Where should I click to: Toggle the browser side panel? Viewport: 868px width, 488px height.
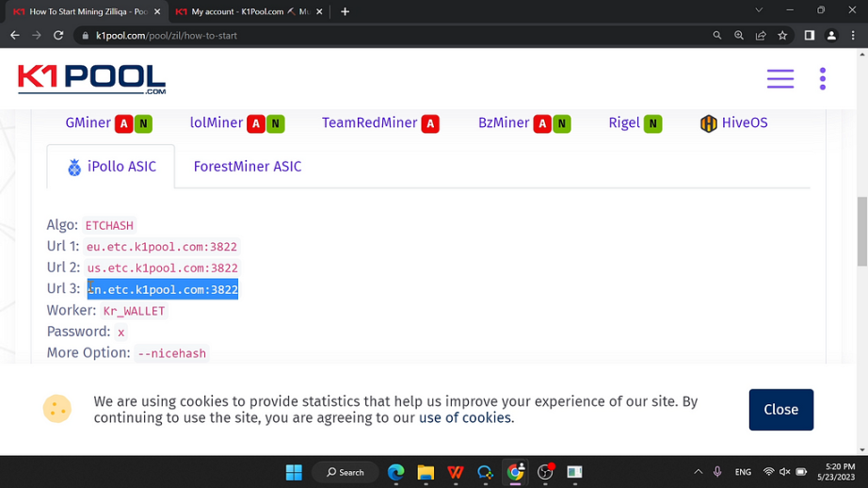click(x=810, y=36)
